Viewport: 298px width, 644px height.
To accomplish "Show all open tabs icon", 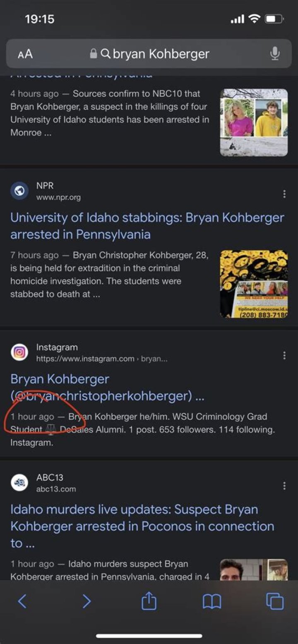I will coord(275,601).
